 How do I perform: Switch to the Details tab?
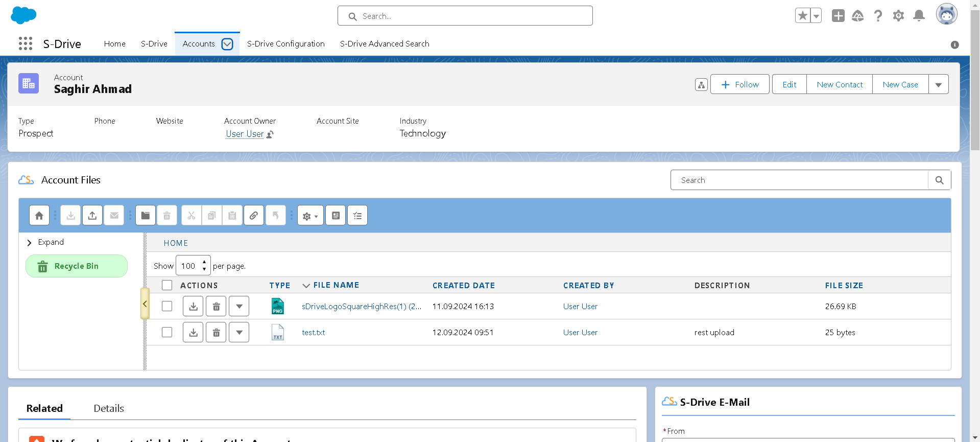click(x=108, y=408)
